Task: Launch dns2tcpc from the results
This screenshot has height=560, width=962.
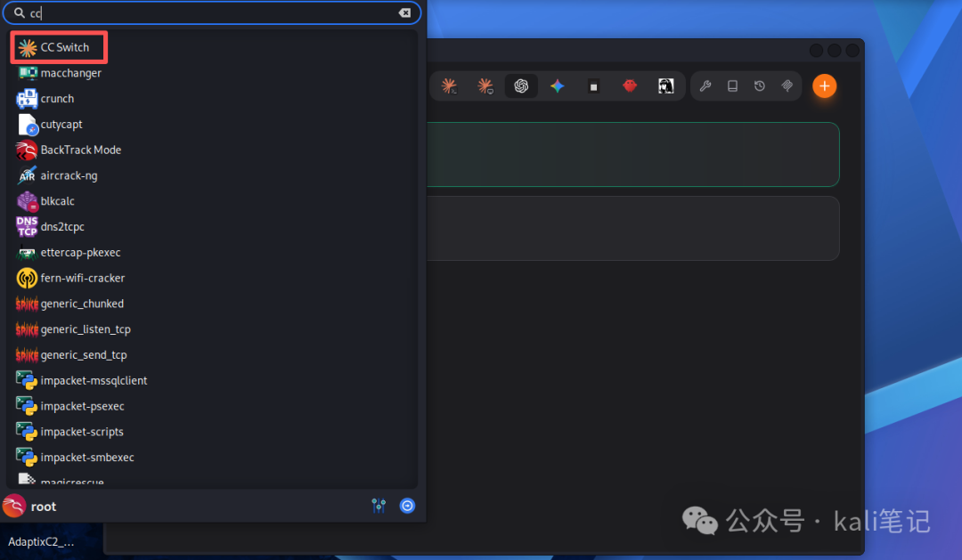Action: [x=212, y=227]
